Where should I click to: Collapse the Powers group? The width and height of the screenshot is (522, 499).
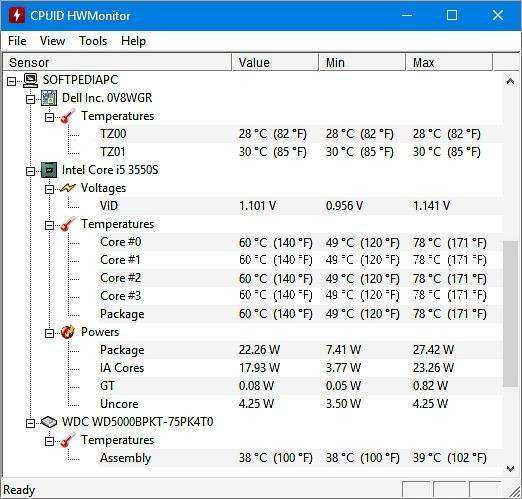(x=49, y=333)
